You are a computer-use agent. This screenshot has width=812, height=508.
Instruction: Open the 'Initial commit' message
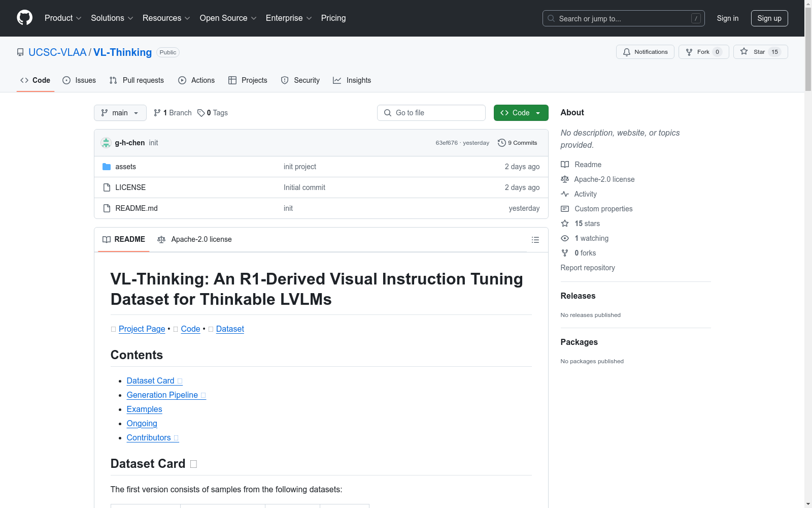[304, 187]
